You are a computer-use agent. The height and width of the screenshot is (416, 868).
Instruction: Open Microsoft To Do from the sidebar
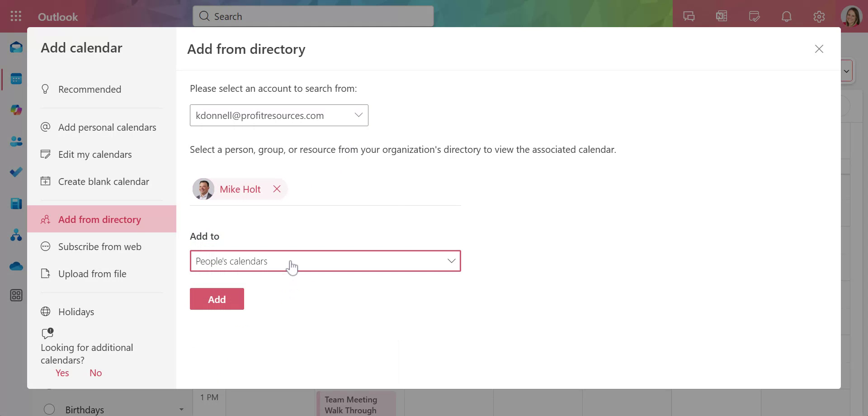coord(16,172)
